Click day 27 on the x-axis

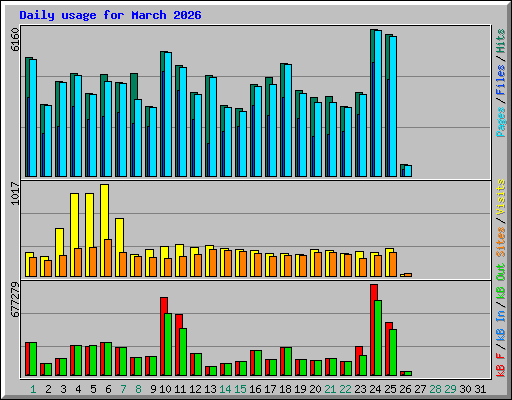pos(420,389)
